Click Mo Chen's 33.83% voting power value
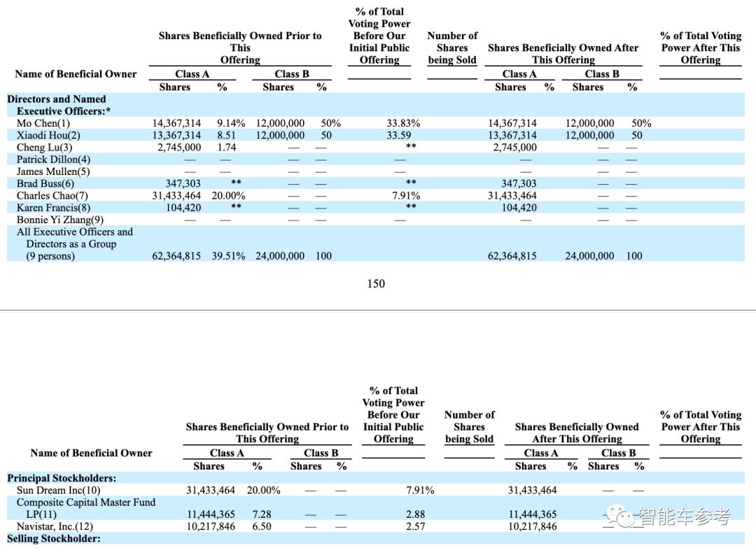756x550 pixels. (403, 123)
